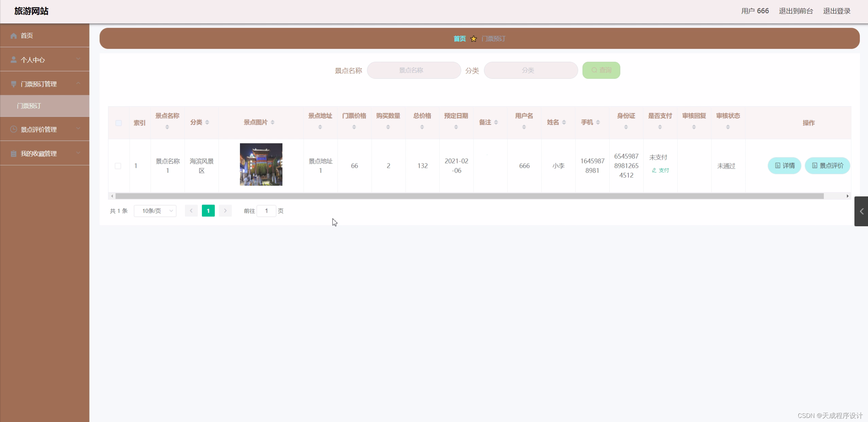This screenshot has width=868, height=422.
Task: Click the home icon in sidebar
Action: [x=14, y=36]
